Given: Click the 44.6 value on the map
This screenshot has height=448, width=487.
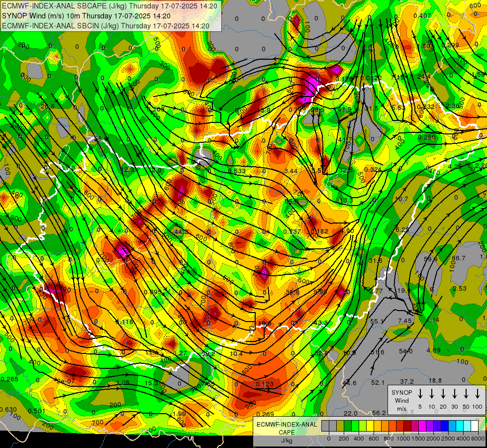Looking at the screenshot, I should pyautogui.click(x=349, y=383).
